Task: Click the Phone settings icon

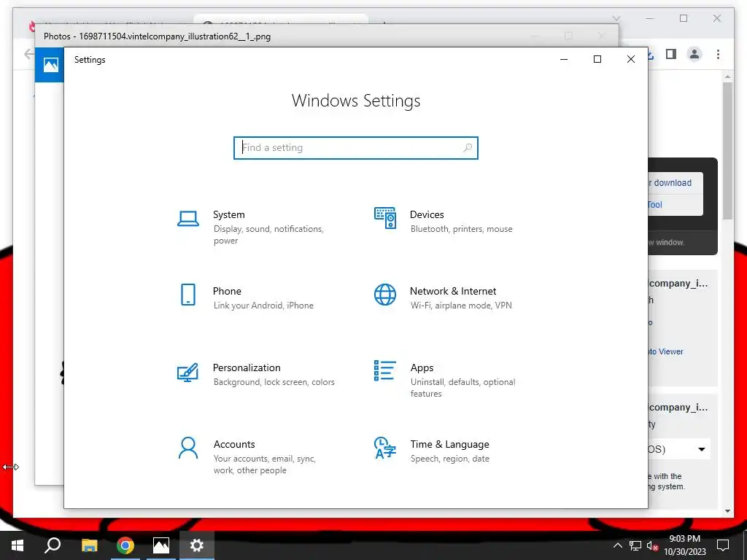Action: (x=188, y=295)
